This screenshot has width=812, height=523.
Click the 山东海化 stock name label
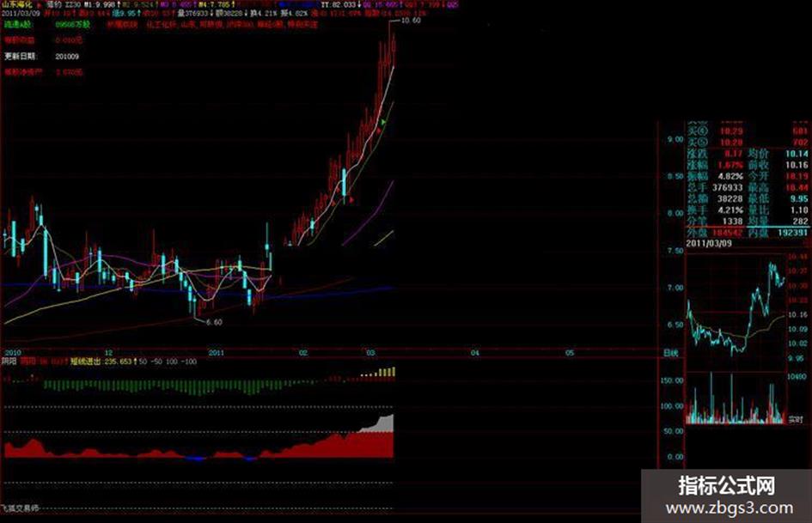[17, 4]
